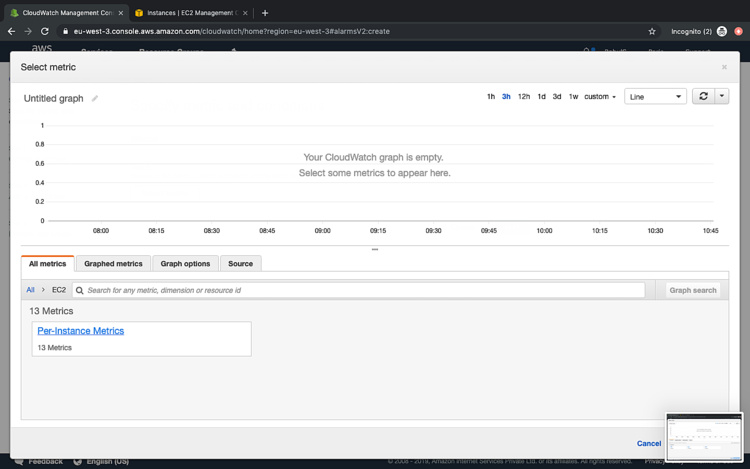Click the Incognito profile icon
This screenshot has width=750, height=469.
click(x=722, y=31)
